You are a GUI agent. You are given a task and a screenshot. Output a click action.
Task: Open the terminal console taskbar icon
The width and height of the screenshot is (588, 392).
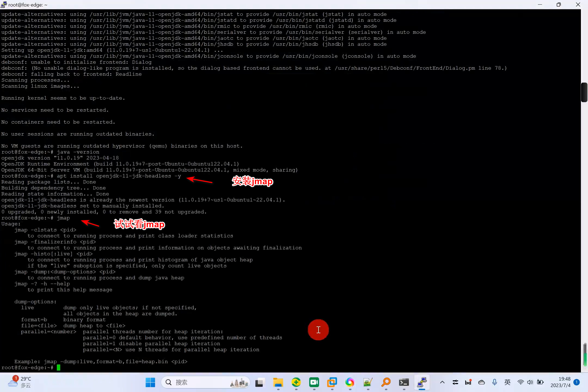[x=404, y=382]
